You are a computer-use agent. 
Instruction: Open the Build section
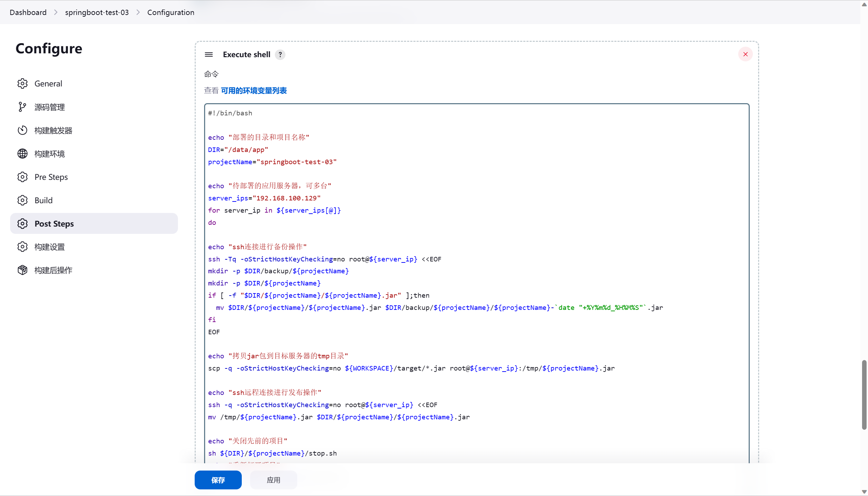tap(44, 200)
